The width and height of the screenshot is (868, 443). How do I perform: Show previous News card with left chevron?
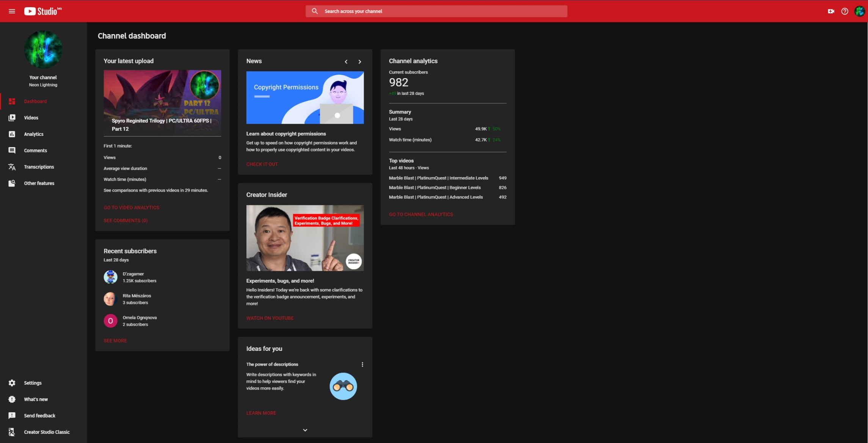(x=346, y=61)
